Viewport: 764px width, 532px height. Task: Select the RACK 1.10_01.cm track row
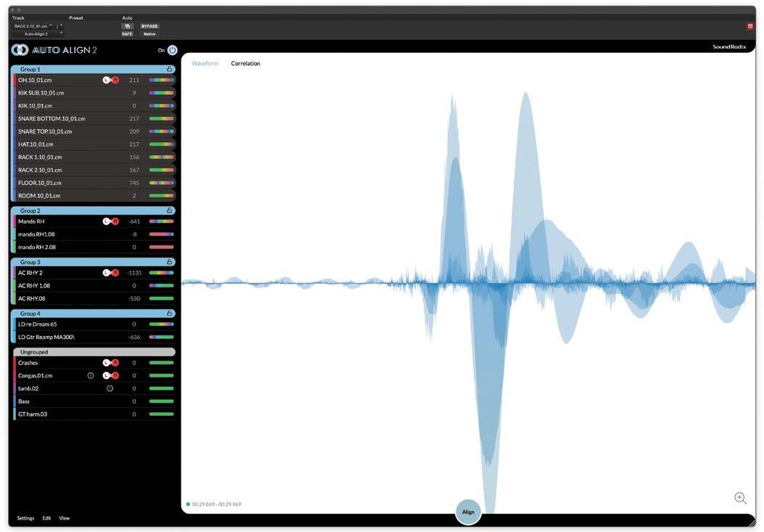pos(94,157)
